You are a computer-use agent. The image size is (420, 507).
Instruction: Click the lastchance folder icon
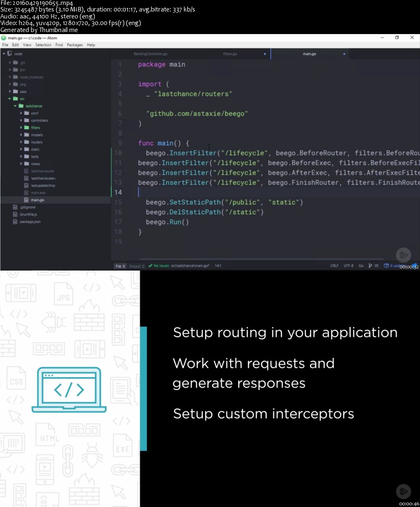(21, 106)
